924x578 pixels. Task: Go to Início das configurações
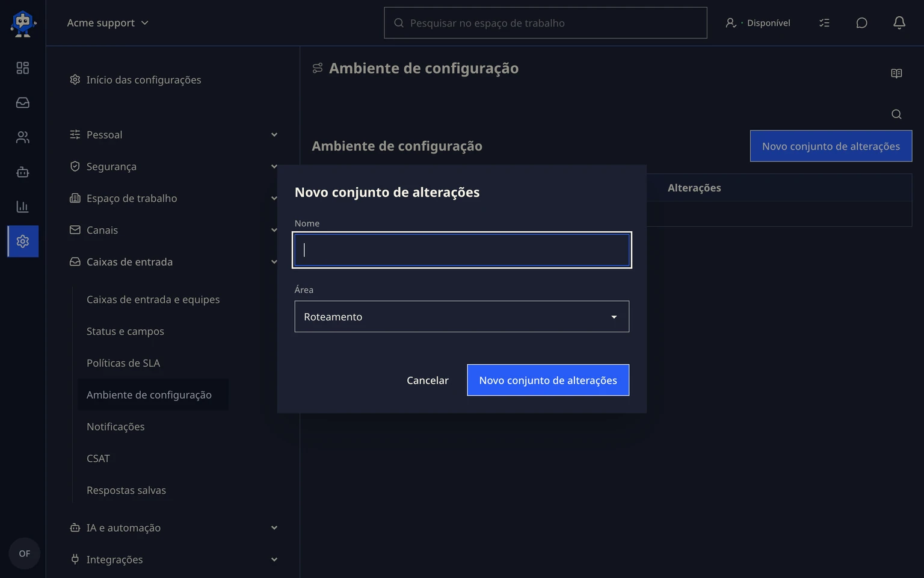pyautogui.click(x=135, y=80)
